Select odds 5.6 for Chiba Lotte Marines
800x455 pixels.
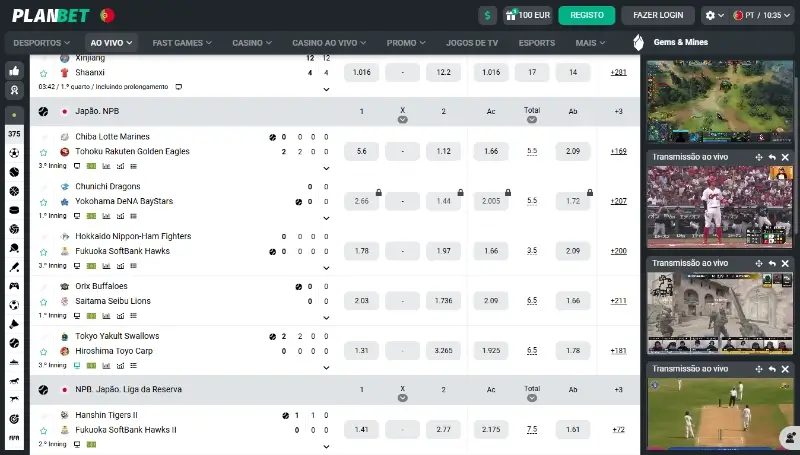[x=361, y=151]
